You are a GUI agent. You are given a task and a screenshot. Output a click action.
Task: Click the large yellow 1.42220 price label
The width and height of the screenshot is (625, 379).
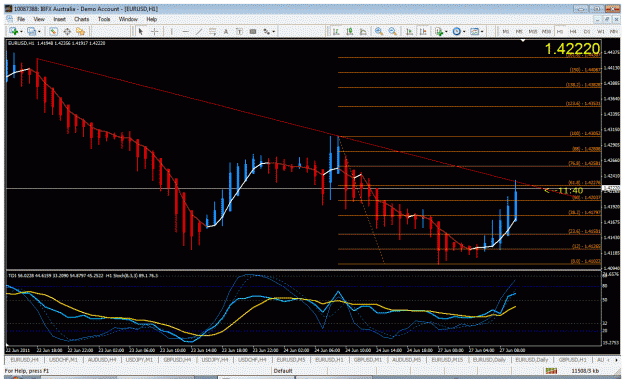[x=572, y=49]
